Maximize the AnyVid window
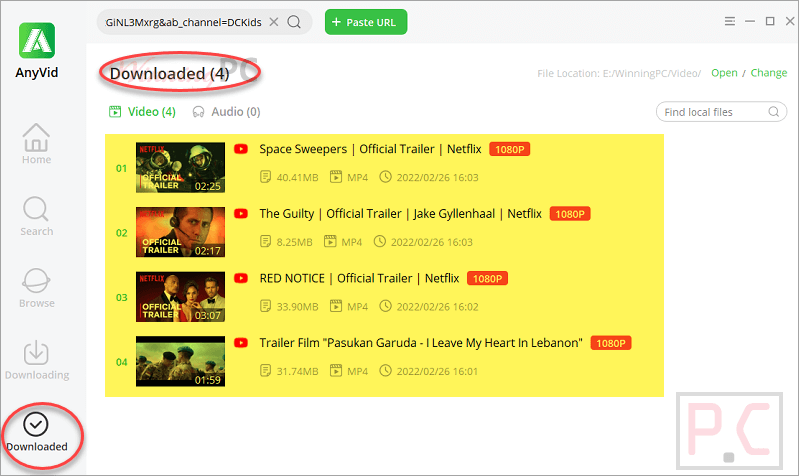Viewport: 799px width, 476px height. click(770, 21)
